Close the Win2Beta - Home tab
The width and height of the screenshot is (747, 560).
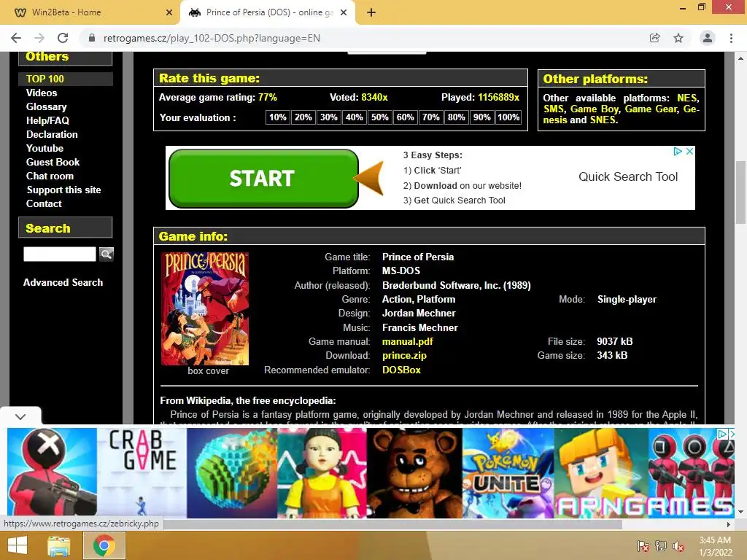[x=169, y=12]
